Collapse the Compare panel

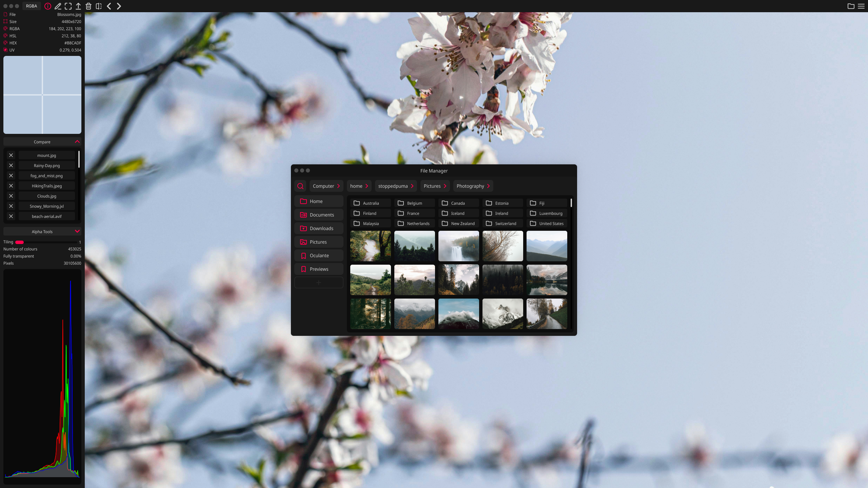coord(77,142)
